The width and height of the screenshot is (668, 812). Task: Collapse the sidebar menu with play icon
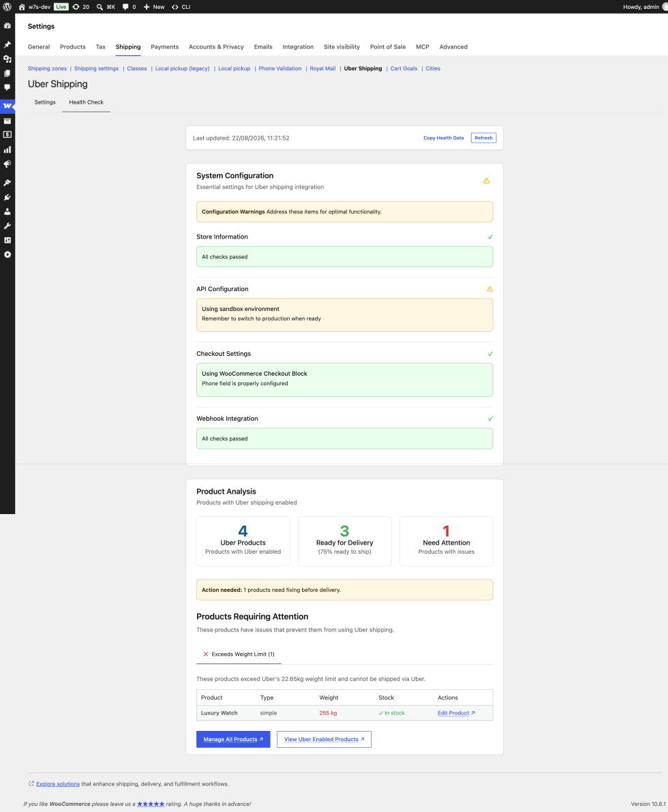click(7, 255)
